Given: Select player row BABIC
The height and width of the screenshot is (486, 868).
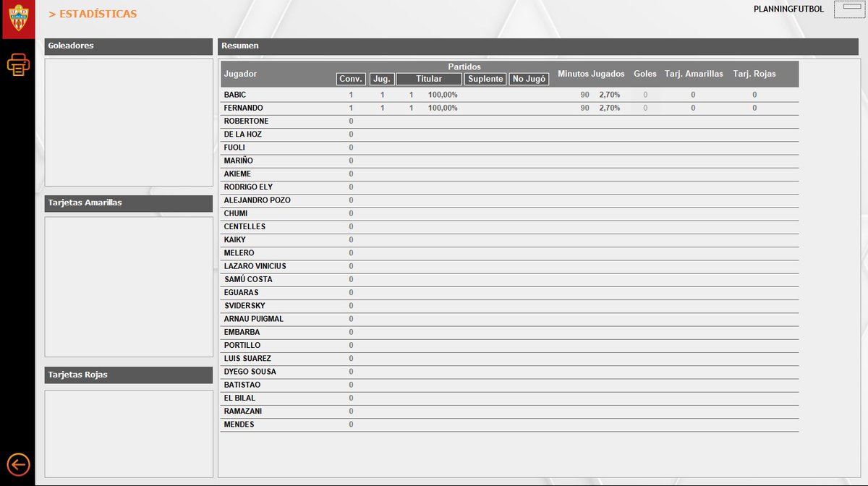Looking at the screenshot, I should (510, 95).
